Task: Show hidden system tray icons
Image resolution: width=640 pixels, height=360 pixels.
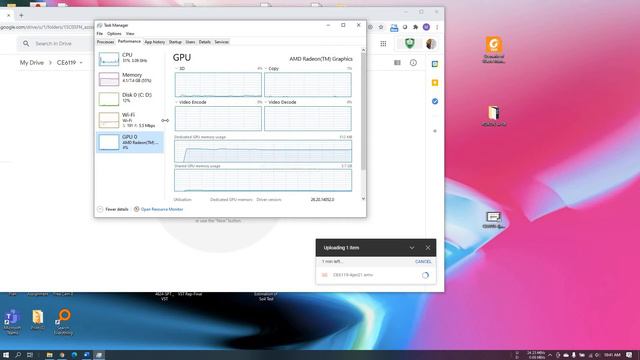Action: [550, 355]
